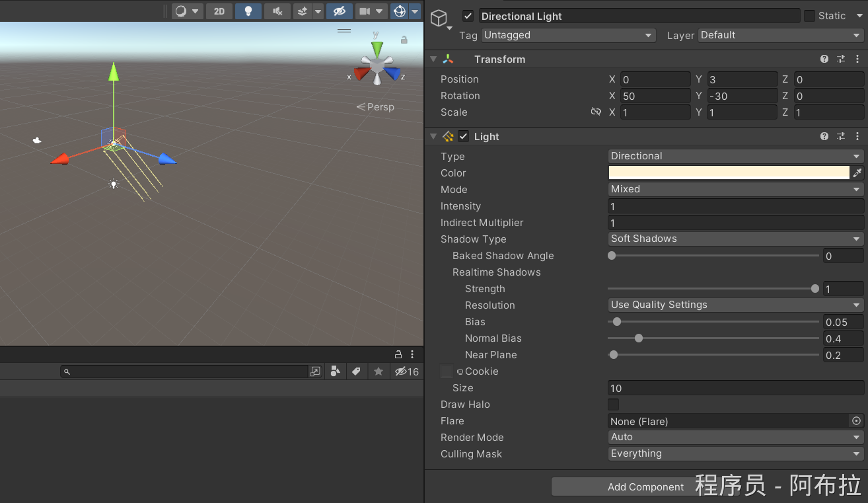The width and height of the screenshot is (868, 503).
Task: Click the Search by Label tag icon
Action: pos(357,371)
